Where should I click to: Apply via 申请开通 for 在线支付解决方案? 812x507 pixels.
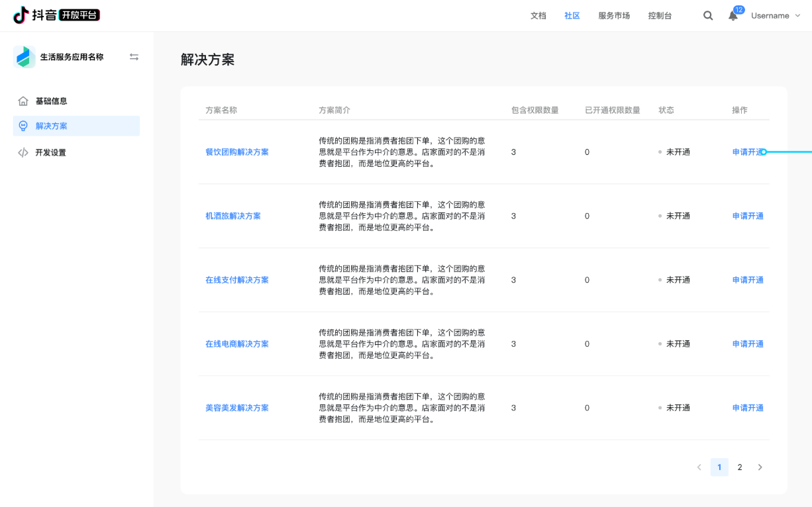pyautogui.click(x=748, y=279)
